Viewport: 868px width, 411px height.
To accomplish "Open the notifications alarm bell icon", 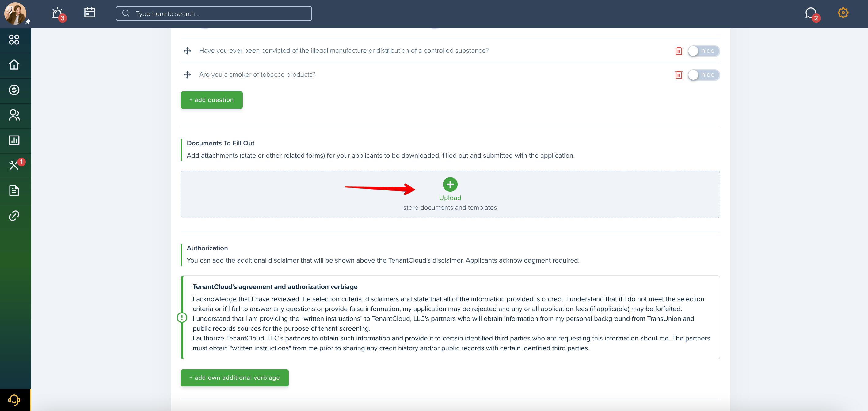I will point(57,13).
